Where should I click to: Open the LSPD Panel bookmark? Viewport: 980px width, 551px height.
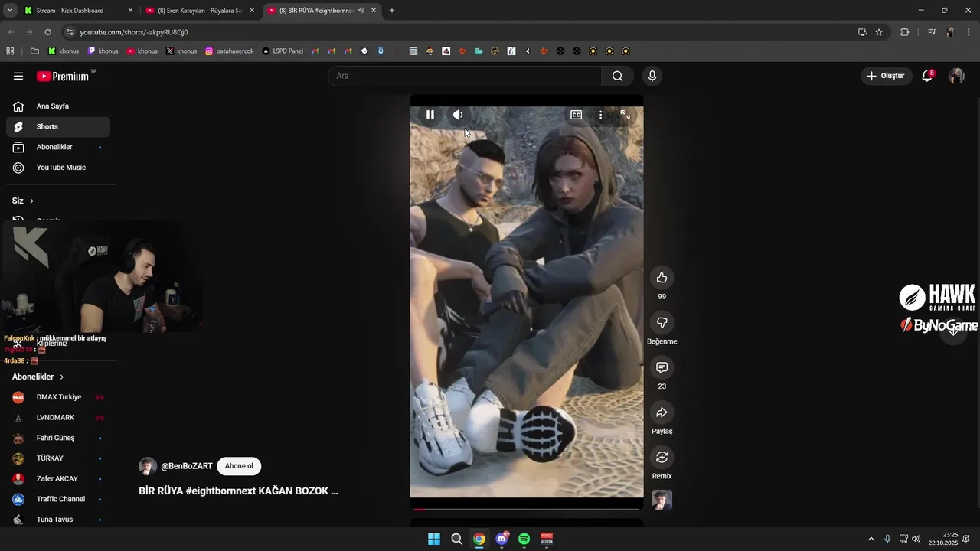click(283, 51)
